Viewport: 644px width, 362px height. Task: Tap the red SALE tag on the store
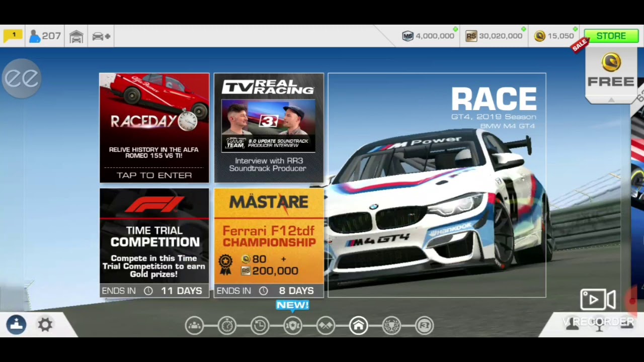click(580, 45)
